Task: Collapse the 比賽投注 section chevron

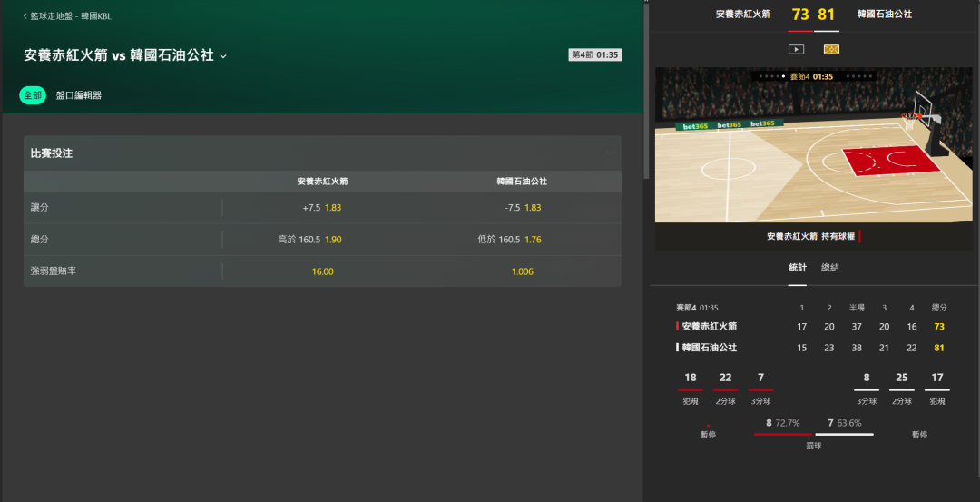Action: tap(610, 153)
